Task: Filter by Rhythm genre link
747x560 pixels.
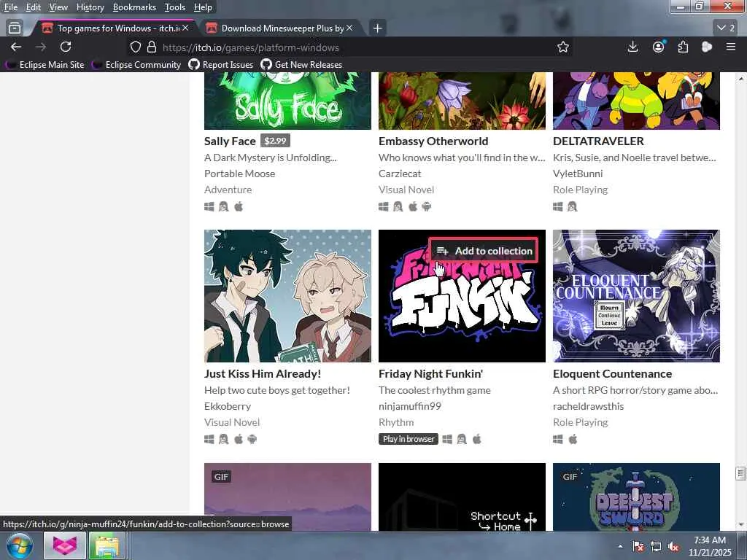Action: 396,422
